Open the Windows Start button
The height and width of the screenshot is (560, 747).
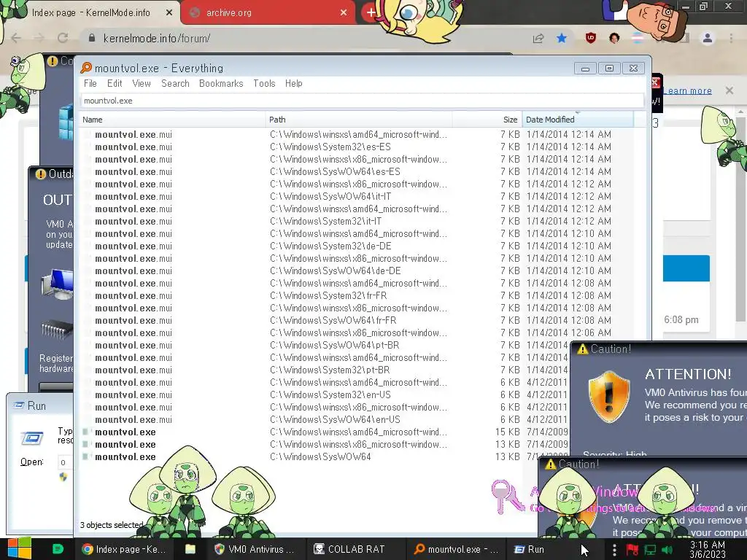coord(19,549)
